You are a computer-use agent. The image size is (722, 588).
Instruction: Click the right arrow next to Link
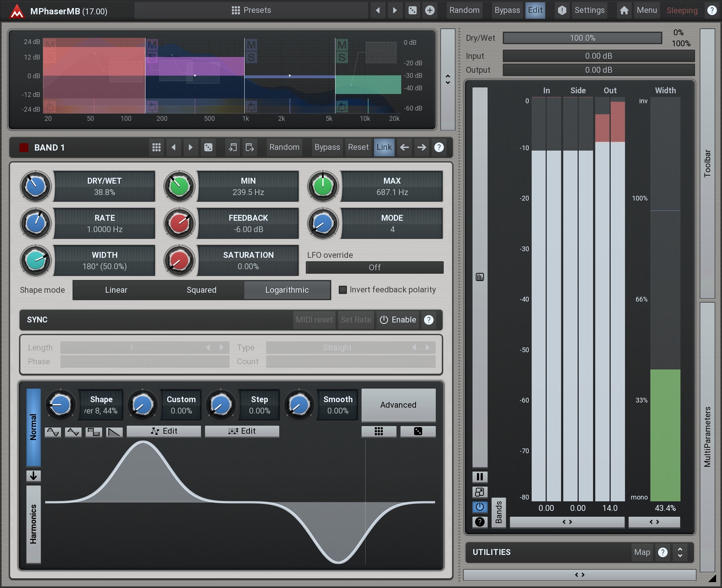421,147
